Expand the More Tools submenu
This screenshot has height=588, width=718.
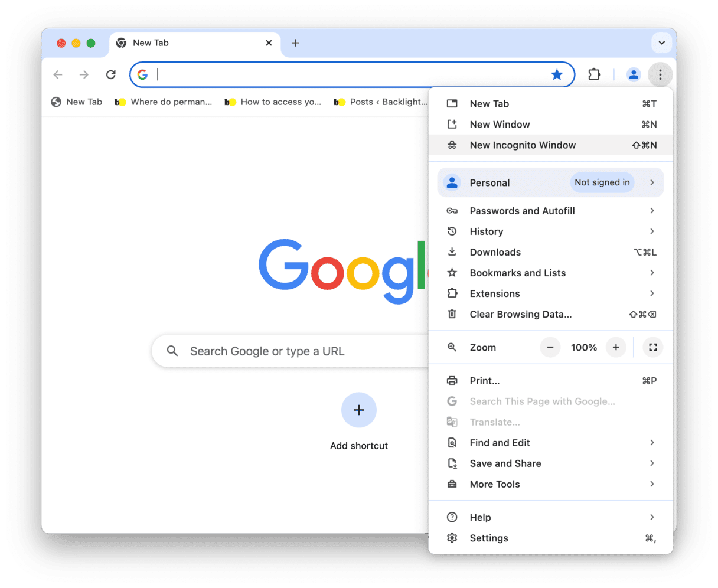(550, 484)
